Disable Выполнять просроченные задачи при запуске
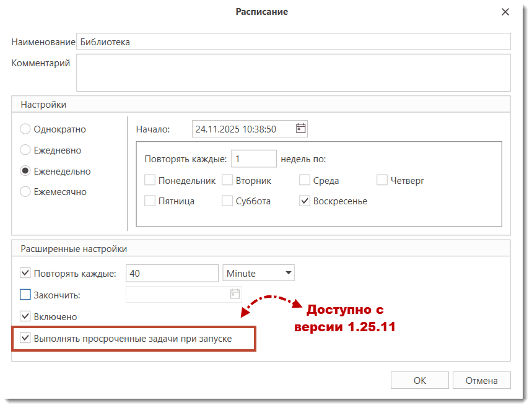 click(25, 339)
